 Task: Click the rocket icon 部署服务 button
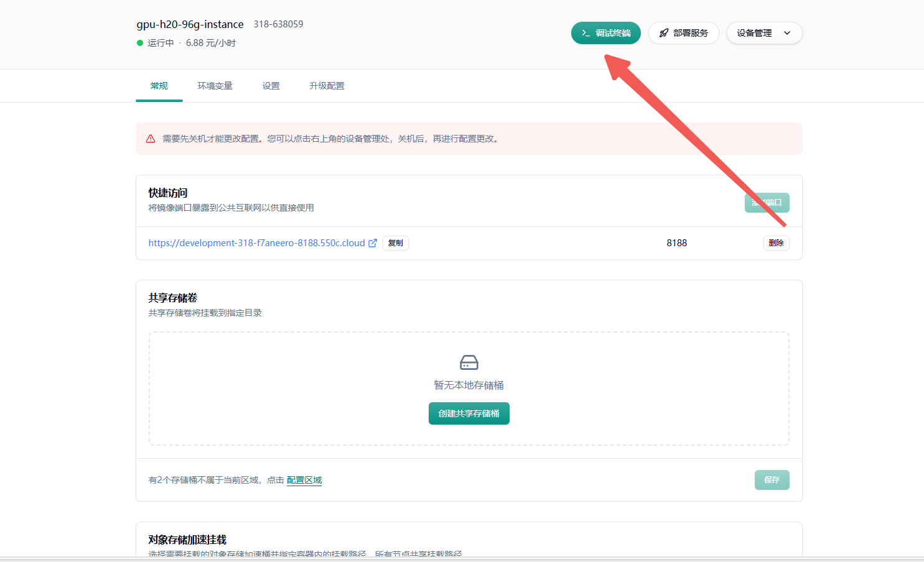click(683, 33)
